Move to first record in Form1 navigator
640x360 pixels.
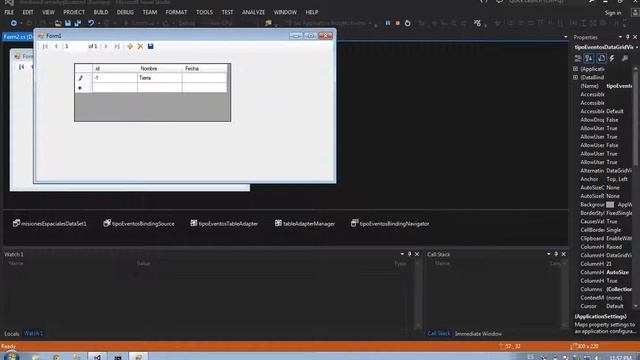tap(45, 46)
